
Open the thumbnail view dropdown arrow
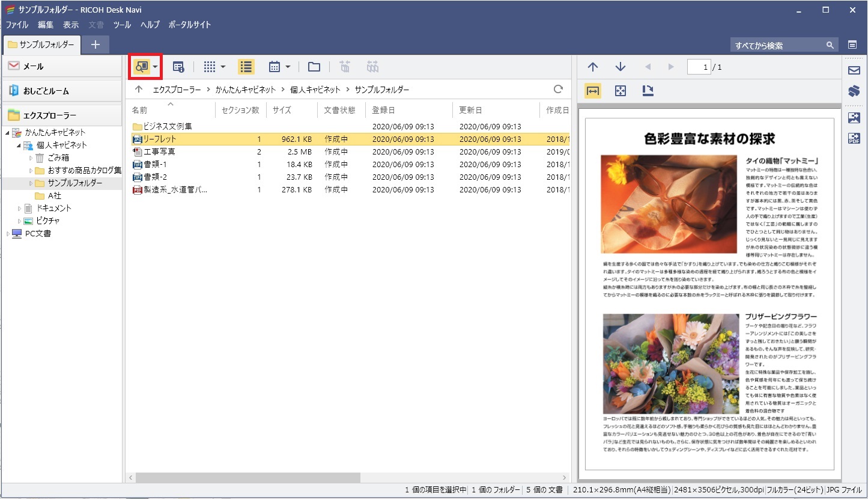tap(223, 67)
